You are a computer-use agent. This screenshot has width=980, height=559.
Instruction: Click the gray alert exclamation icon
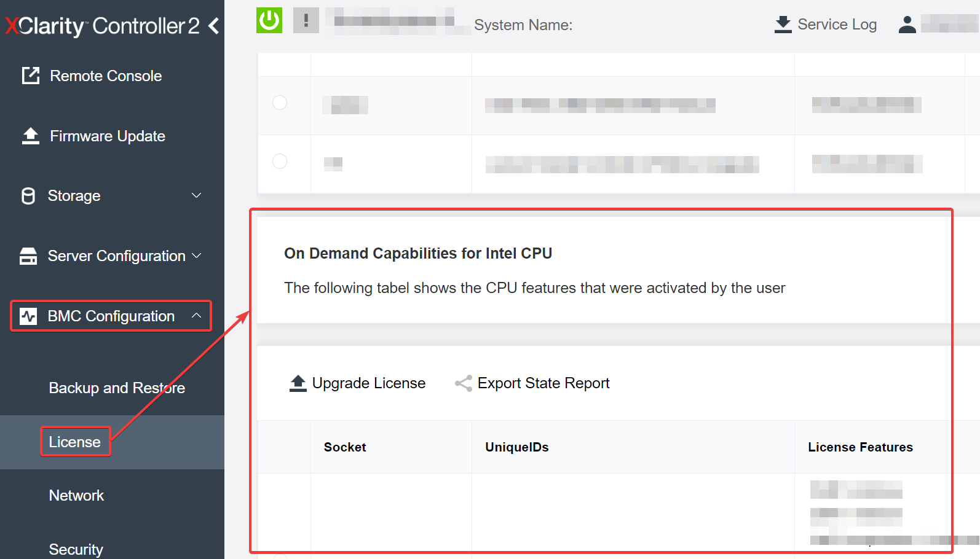tap(306, 20)
